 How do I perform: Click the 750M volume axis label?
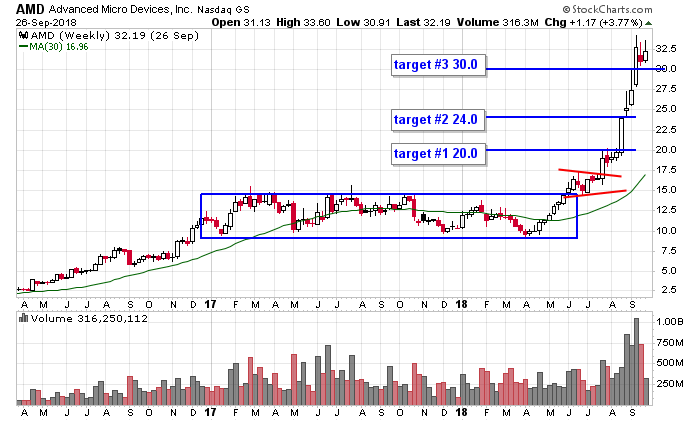pyautogui.click(x=669, y=343)
